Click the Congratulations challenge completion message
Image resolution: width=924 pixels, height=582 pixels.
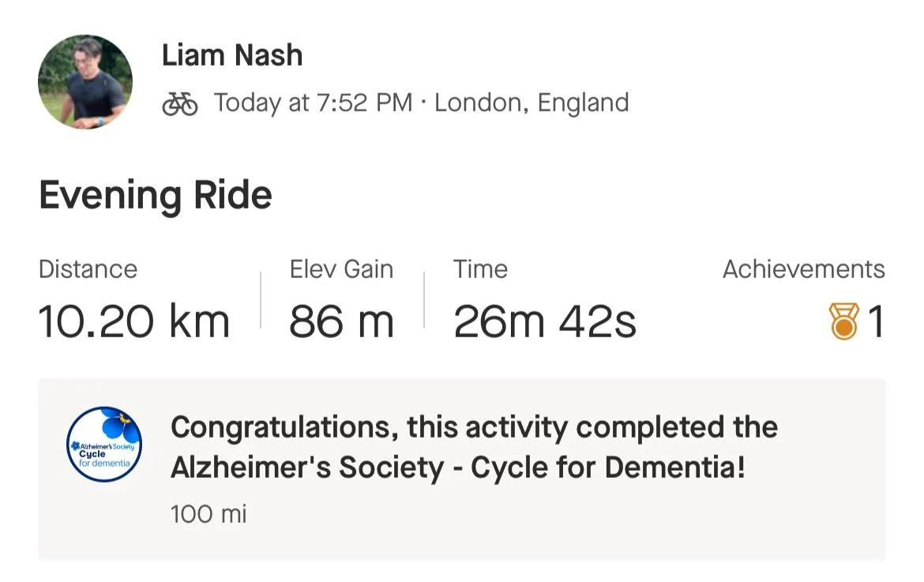[x=474, y=427]
